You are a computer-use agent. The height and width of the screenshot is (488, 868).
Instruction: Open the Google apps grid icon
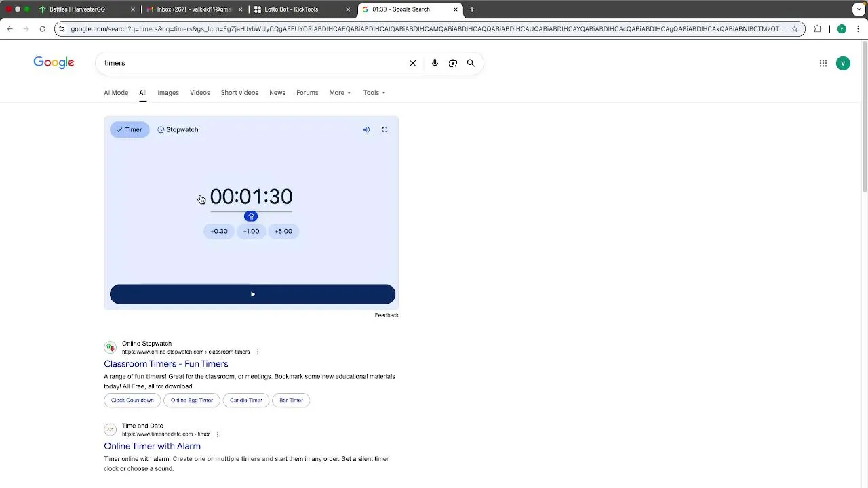(x=823, y=63)
